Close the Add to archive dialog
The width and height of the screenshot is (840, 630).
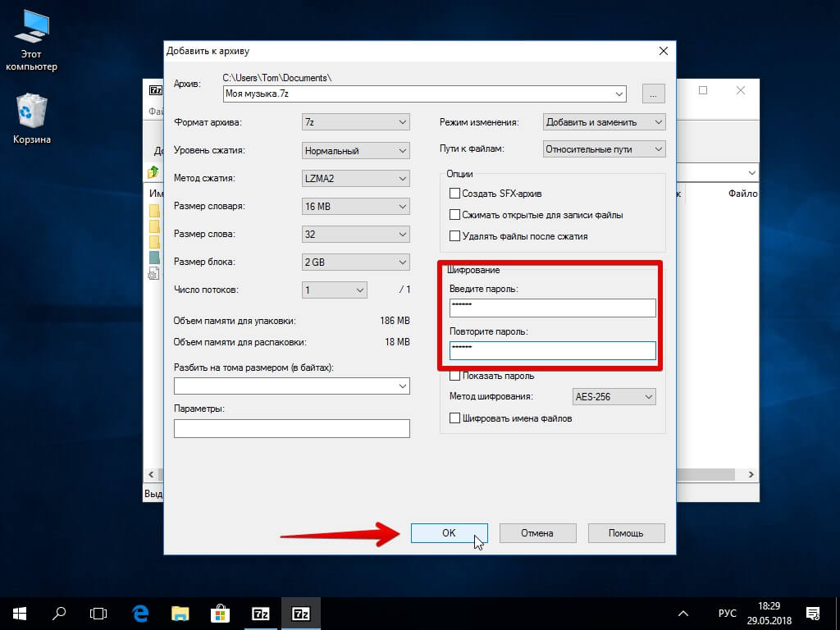[x=663, y=51]
